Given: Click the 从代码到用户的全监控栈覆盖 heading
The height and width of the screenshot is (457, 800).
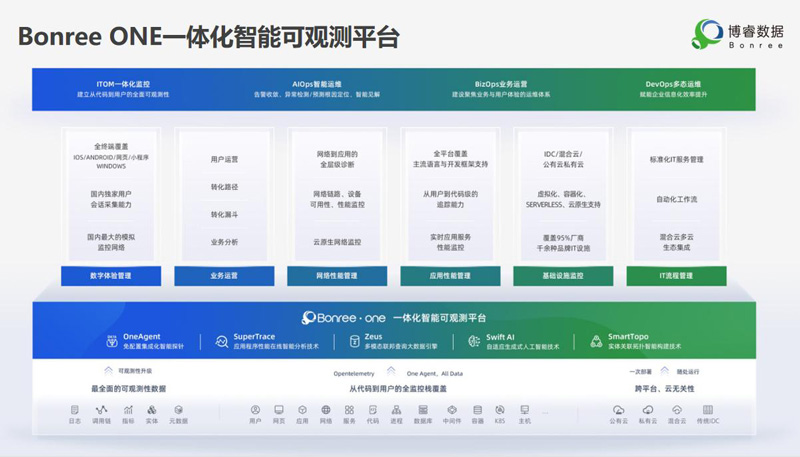Looking at the screenshot, I should point(398,389).
